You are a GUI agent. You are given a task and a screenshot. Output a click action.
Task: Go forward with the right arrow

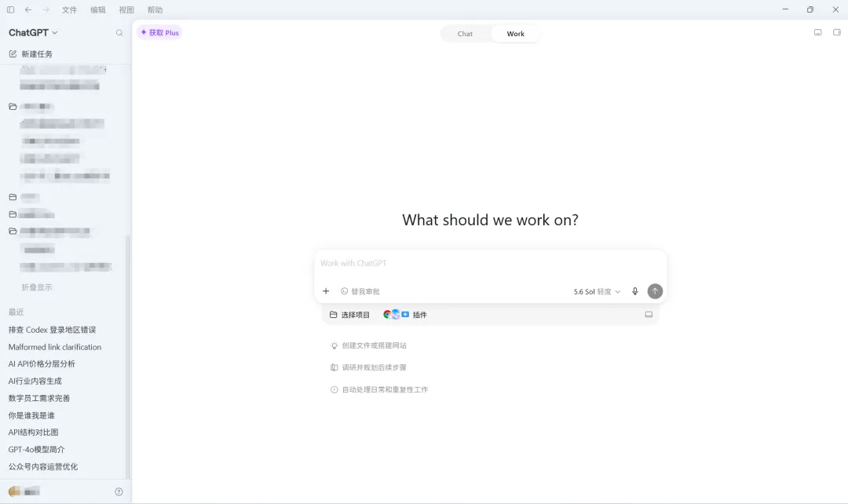pyautogui.click(x=46, y=9)
